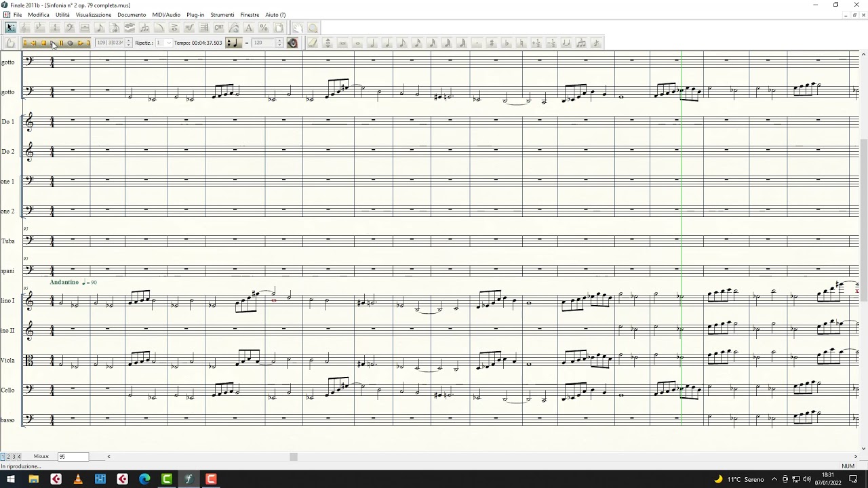Adjust the tempo 120 stepper arrows
Image resolution: width=868 pixels, height=488 pixels.
(279, 43)
